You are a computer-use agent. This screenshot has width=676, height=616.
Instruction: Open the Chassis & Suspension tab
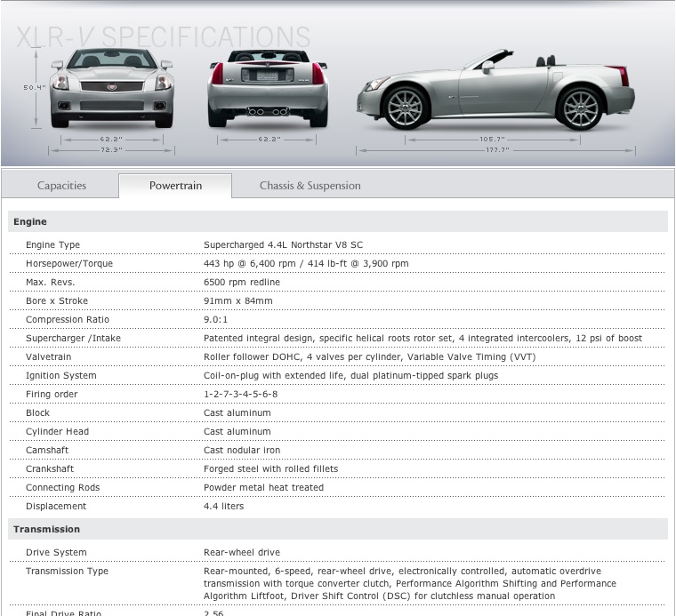point(310,186)
